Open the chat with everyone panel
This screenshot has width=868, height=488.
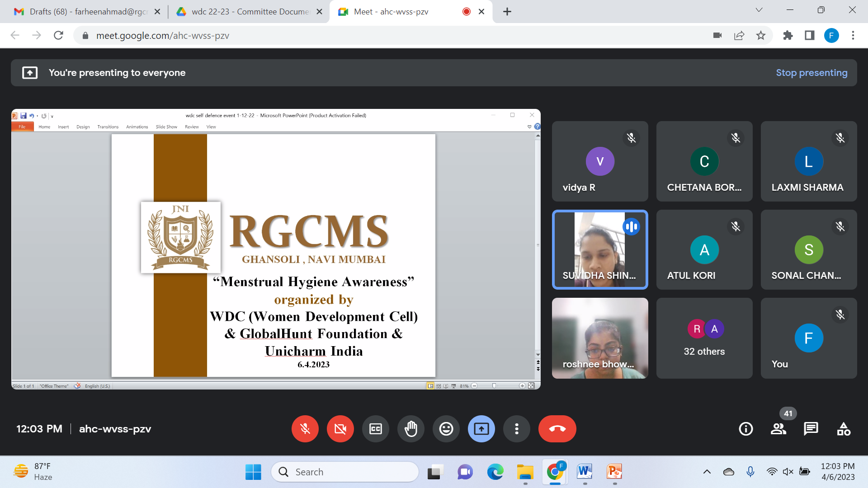pyautogui.click(x=811, y=428)
